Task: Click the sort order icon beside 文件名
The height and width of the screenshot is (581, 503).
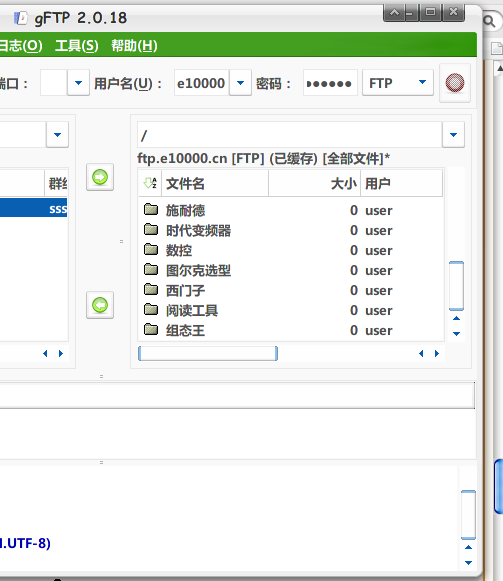Action: tap(150, 183)
